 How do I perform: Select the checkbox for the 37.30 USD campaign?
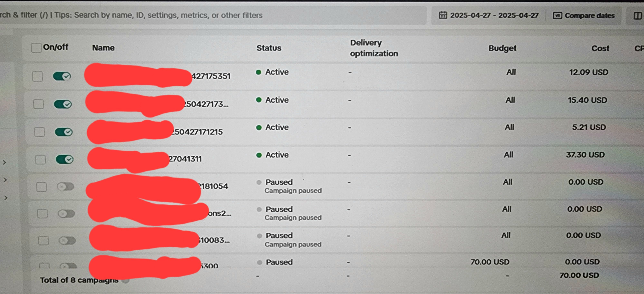click(x=40, y=159)
